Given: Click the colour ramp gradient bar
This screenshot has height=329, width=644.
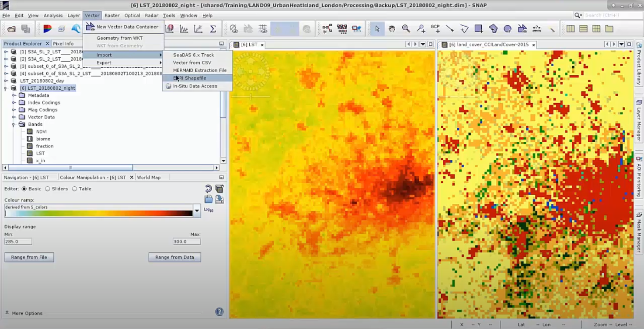Looking at the screenshot, I should point(99,213).
